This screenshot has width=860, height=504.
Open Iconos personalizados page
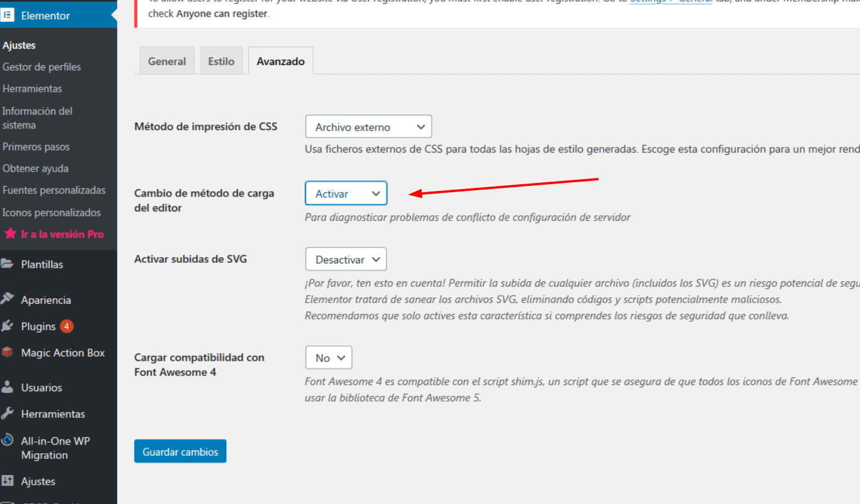click(x=51, y=213)
